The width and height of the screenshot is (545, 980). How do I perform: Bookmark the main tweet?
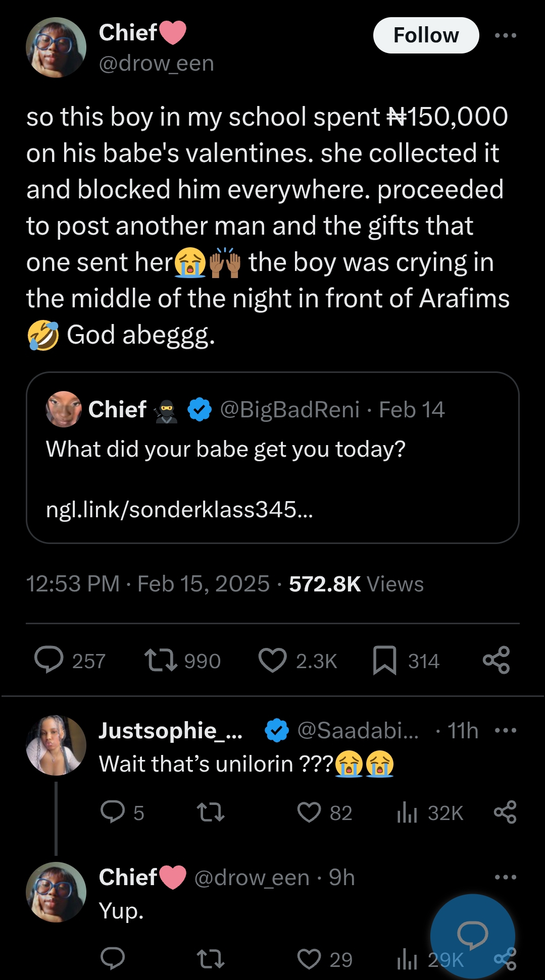click(384, 661)
